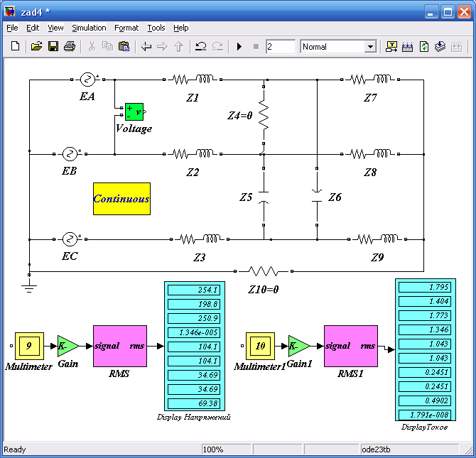Select the Z6 capacitor block
The height and width of the screenshot is (458, 476).
[x=317, y=197]
